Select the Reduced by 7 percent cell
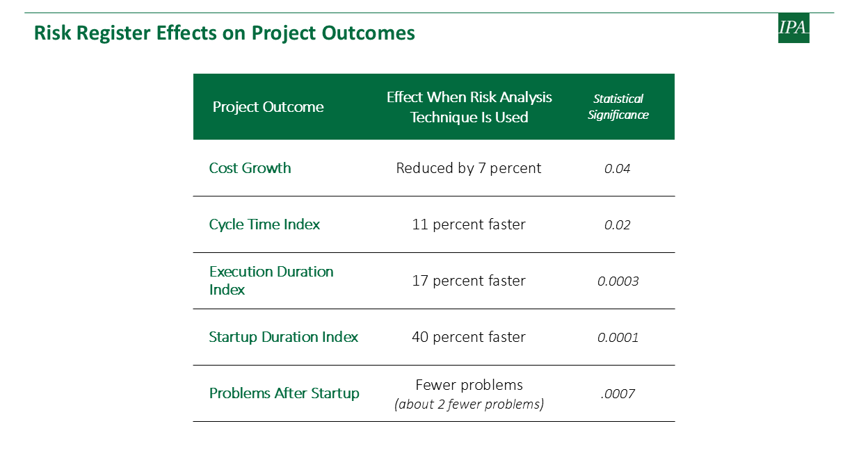 coord(469,168)
